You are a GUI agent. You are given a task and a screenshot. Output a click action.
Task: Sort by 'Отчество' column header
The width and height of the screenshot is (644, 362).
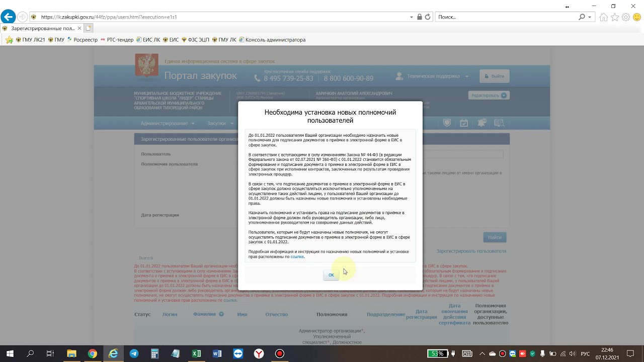pos(277,314)
